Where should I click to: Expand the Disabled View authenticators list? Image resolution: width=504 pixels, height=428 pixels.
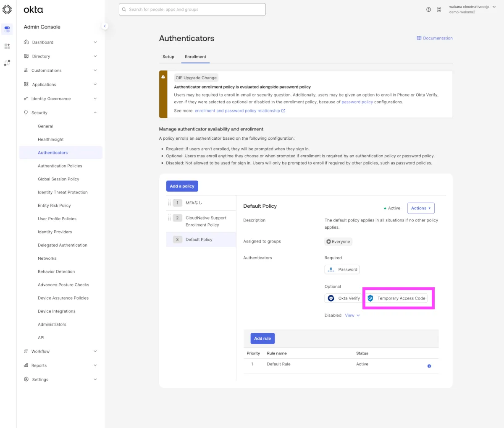(x=352, y=316)
